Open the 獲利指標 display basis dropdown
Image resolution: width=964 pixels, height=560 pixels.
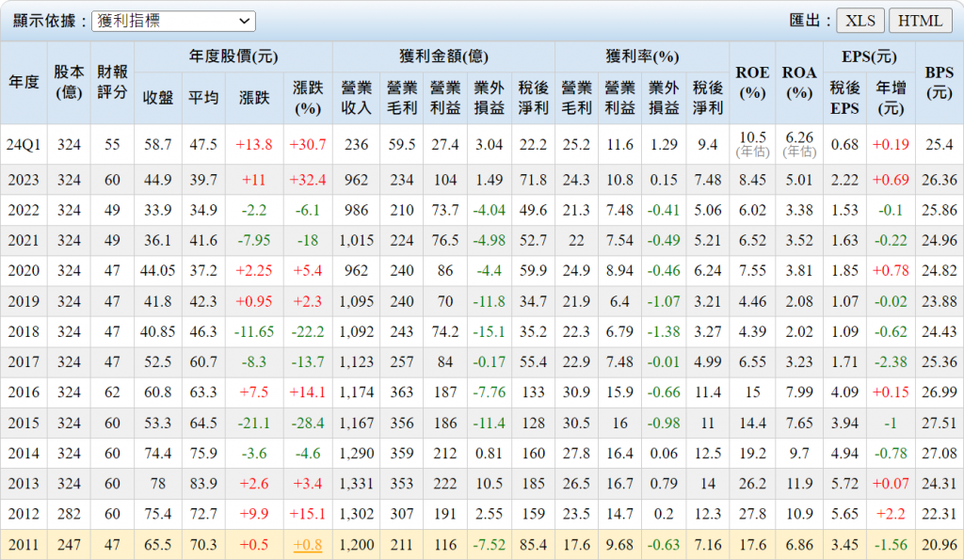pyautogui.click(x=173, y=21)
